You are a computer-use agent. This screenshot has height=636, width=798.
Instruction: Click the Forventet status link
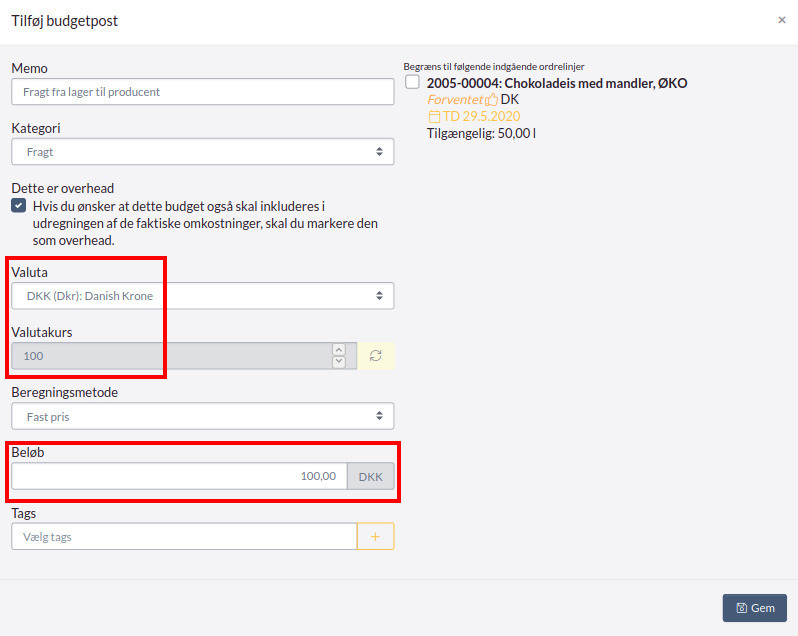click(455, 100)
